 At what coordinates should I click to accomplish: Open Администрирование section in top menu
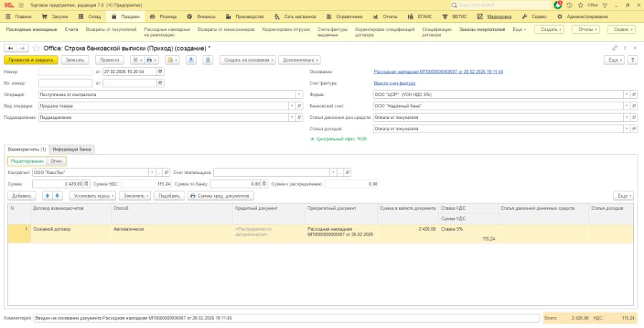[x=582, y=17]
